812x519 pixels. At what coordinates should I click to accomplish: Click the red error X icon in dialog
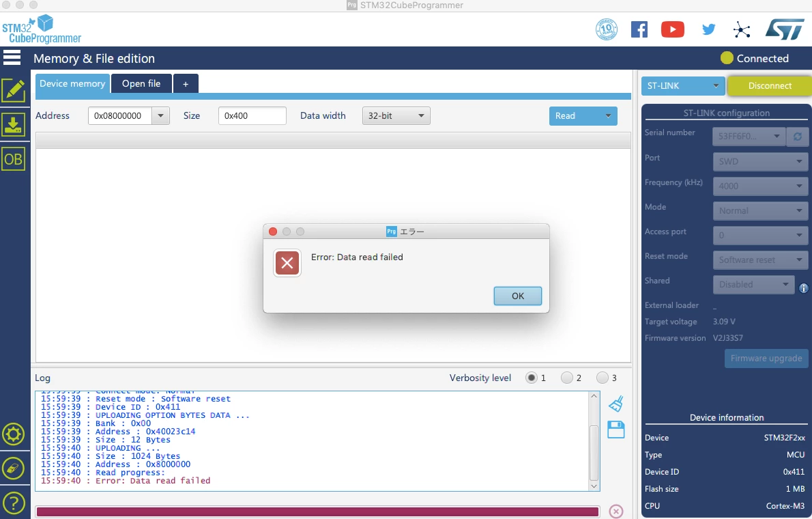[287, 263]
